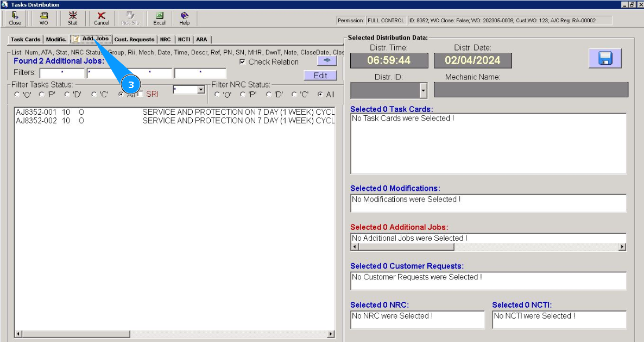
Task: Click the Cancel toolbar icon
Action: pos(101,18)
